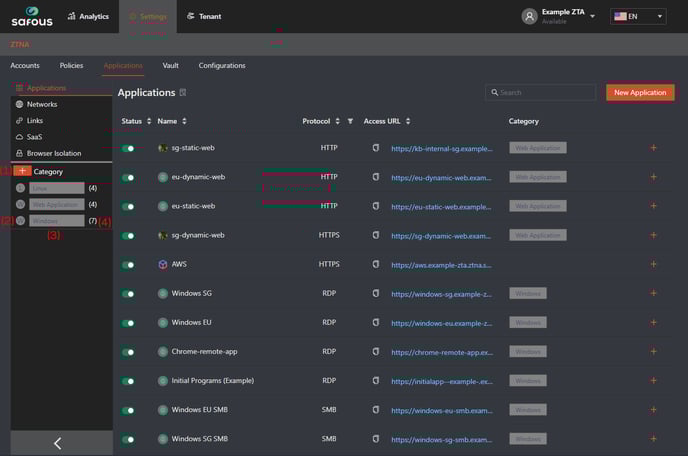Image resolution: width=688 pixels, height=456 pixels.
Task: Open the eu-dynamic-web access URL link
Action: (440, 177)
